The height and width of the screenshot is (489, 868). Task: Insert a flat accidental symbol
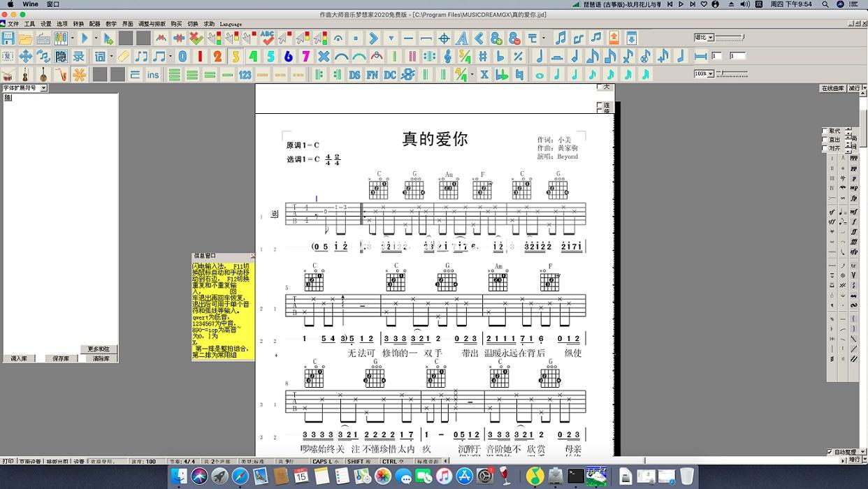click(500, 56)
